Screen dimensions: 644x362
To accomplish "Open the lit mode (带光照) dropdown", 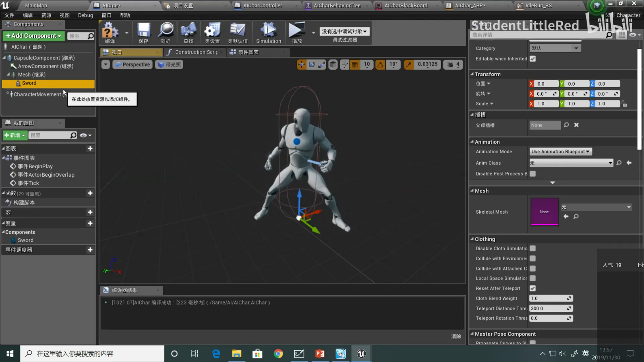I will click(169, 64).
